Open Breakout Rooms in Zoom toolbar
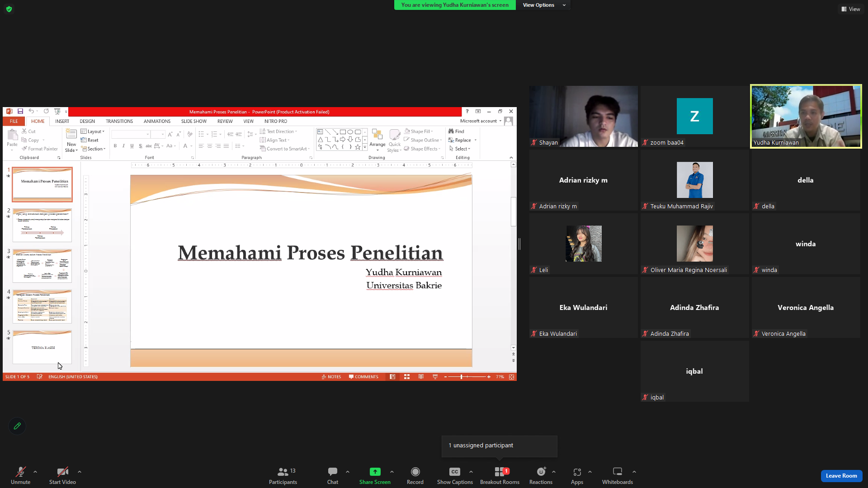The image size is (868, 488). [x=500, y=476]
